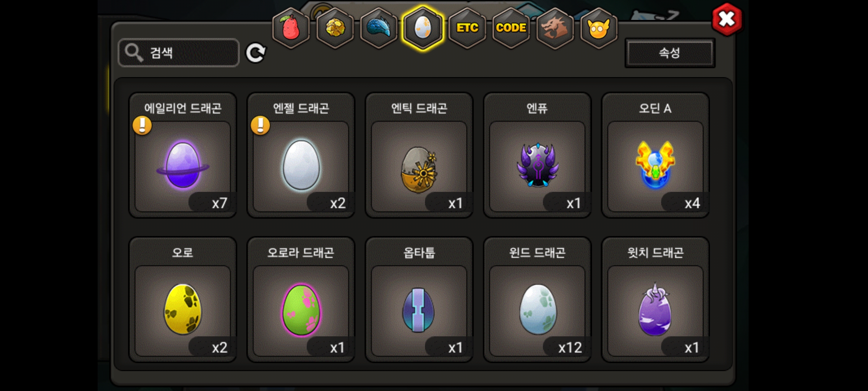
Task: Open the 속성 attribute filter button
Action: (670, 53)
